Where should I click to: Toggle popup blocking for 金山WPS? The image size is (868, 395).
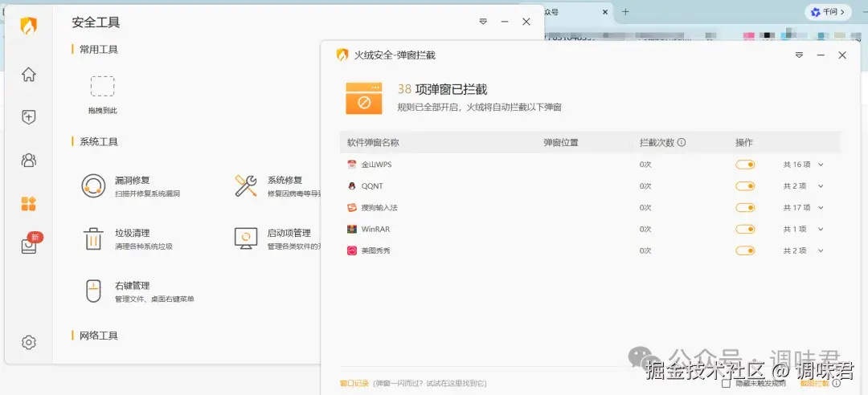click(x=745, y=165)
